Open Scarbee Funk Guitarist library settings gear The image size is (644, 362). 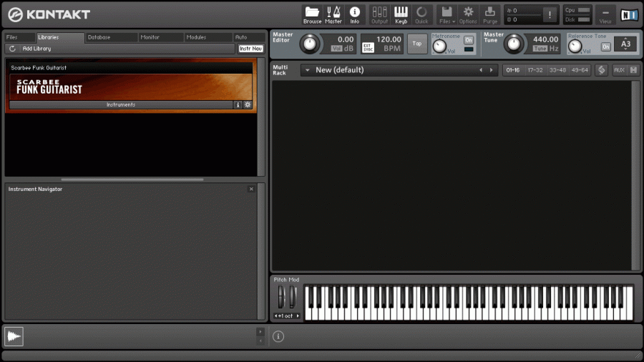248,104
